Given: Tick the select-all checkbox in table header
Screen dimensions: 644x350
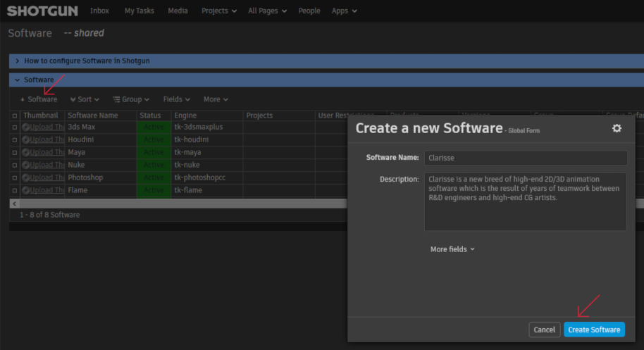Looking at the screenshot, I should click(15, 115).
